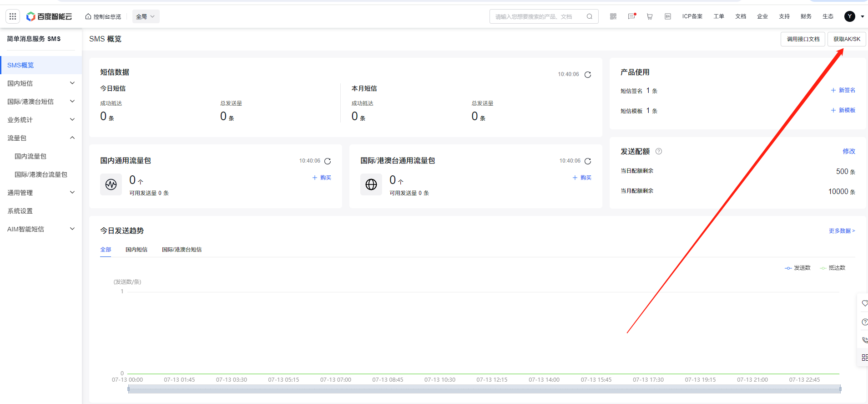Open the messages notification icon

(x=631, y=16)
